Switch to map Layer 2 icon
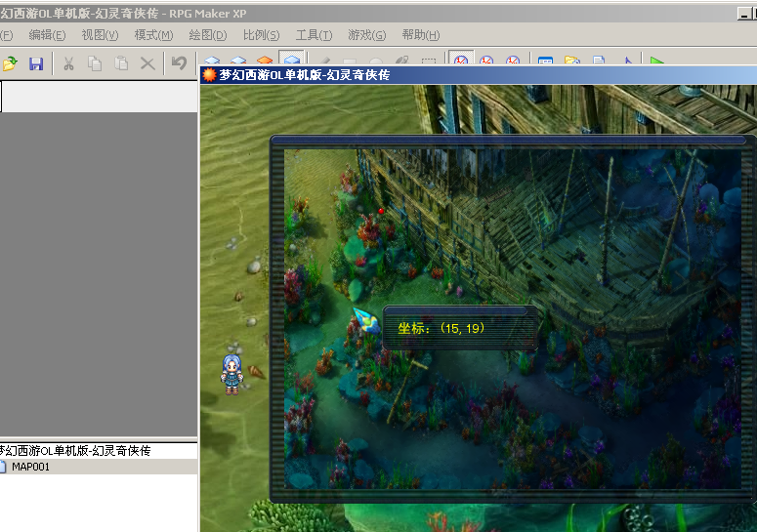757x532 pixels. 238,60
